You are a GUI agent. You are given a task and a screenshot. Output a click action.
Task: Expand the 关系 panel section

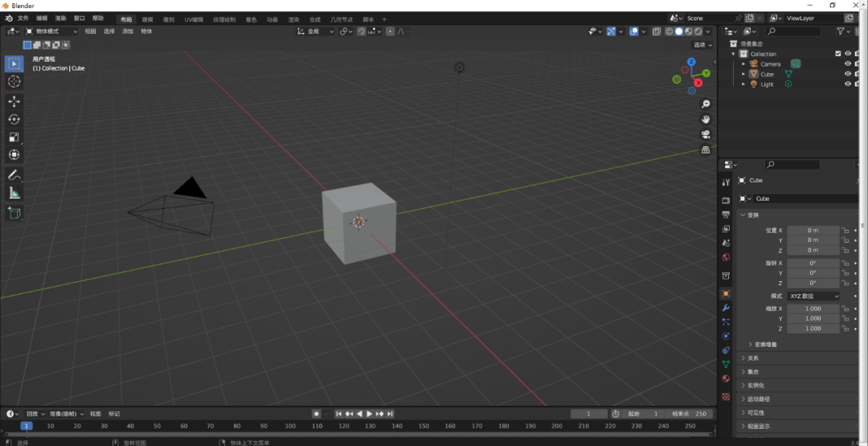click(x=752, y=358)
